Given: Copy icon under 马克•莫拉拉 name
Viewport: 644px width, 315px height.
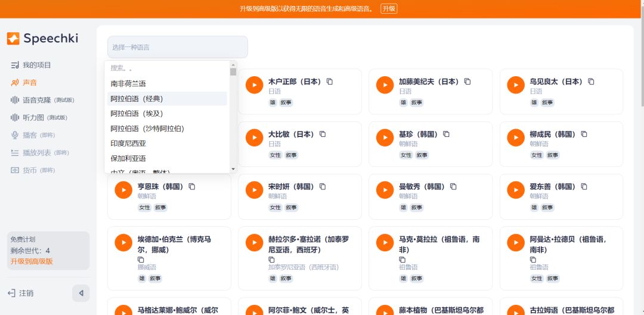Looking at the screenshot, I should (402, 260).
